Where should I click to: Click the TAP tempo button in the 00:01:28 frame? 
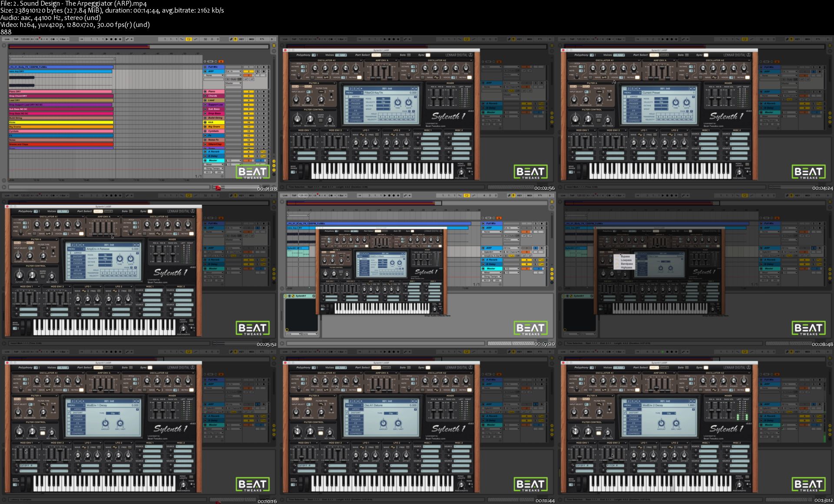[16, 39]
